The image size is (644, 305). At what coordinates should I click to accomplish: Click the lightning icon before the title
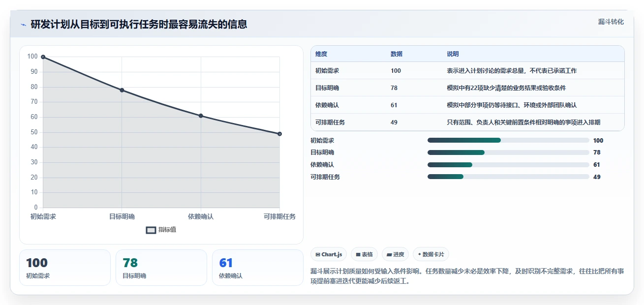tap(23, 25)
